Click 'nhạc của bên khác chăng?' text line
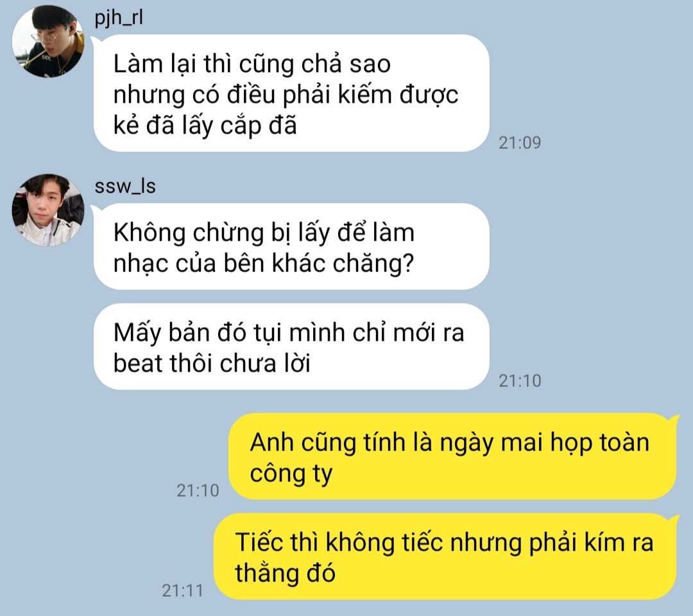The height and width of the screenshot is (616, 693). 264,264
